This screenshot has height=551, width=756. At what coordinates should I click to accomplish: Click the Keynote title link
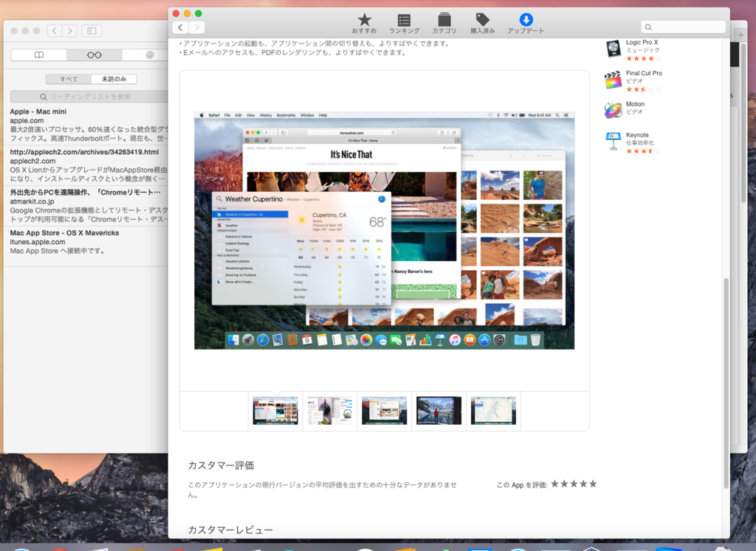pos(637,135)
